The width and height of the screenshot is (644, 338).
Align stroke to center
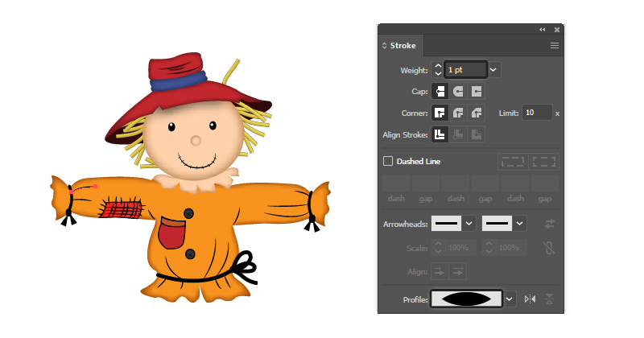(440, 134)
